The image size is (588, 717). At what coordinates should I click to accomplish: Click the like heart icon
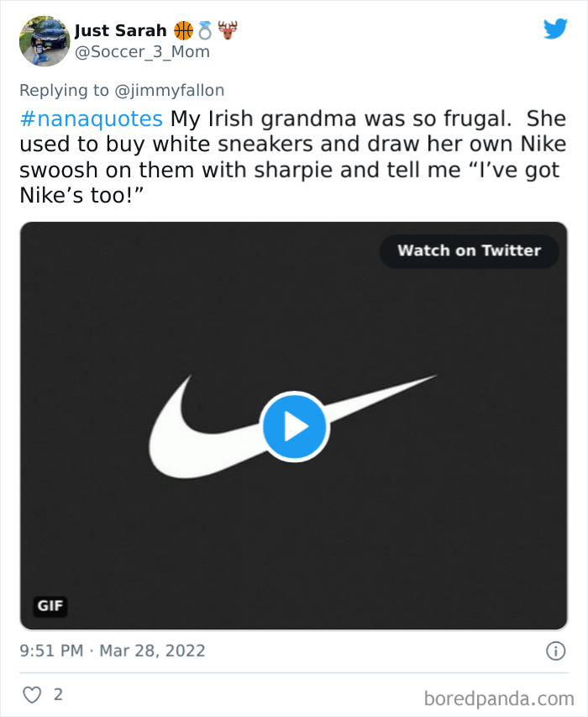point(34,694)
